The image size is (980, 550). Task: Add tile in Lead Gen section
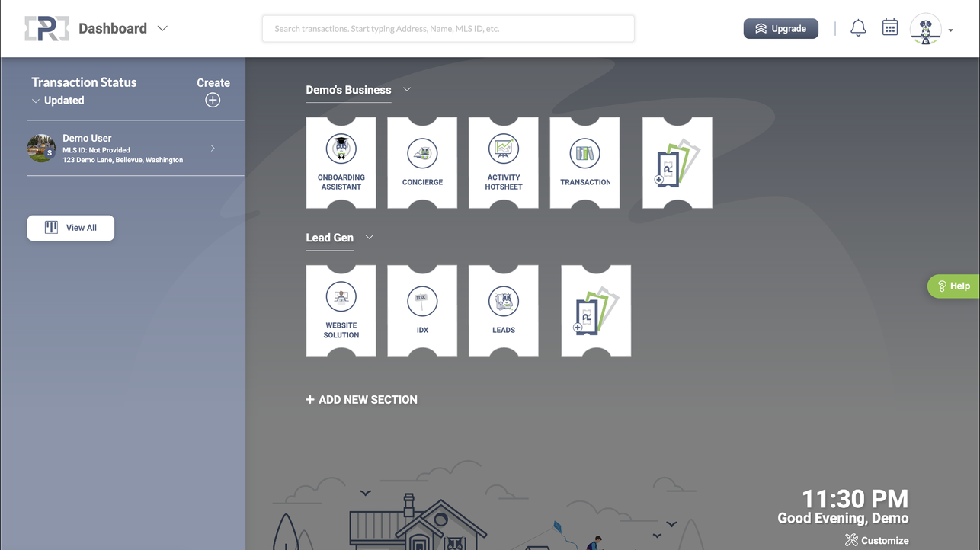coord(596,310)
